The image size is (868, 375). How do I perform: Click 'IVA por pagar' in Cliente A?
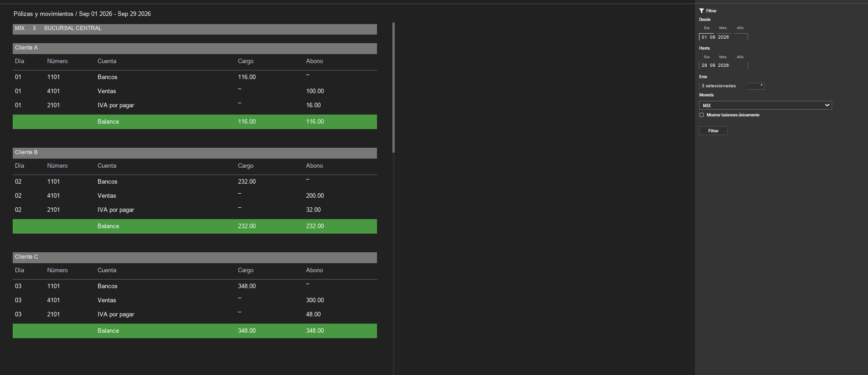(116, 105)
